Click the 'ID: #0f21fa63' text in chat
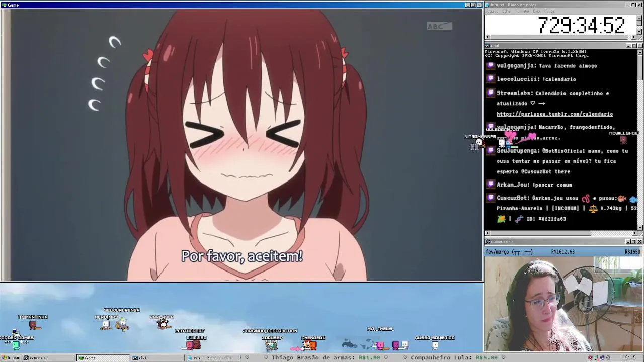644x362 pixels. tap(546, 219)
